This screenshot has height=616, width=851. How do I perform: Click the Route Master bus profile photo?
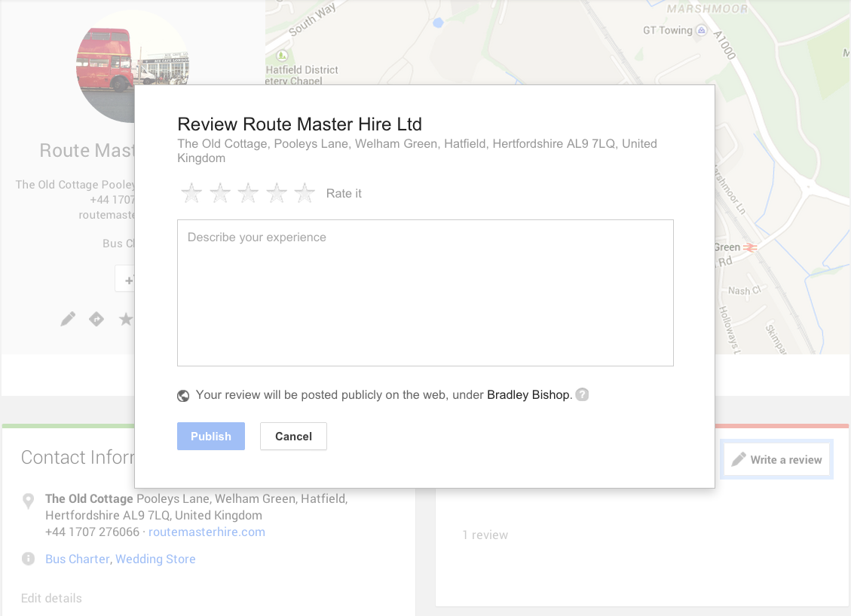133,66
